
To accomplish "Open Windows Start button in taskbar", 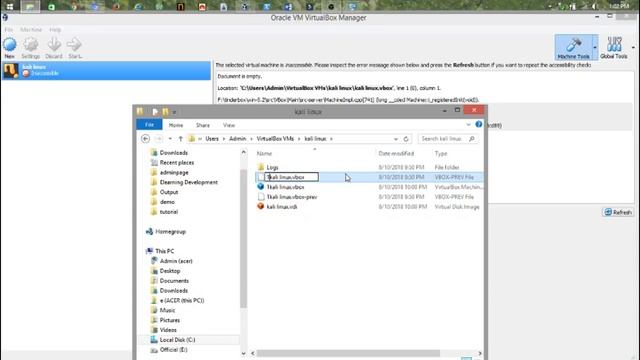I will tap(9, 6).
